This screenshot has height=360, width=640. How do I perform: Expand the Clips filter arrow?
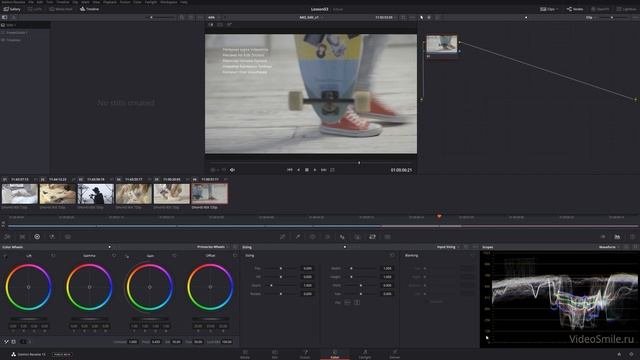pyautogui.click(x=558, y=9)
